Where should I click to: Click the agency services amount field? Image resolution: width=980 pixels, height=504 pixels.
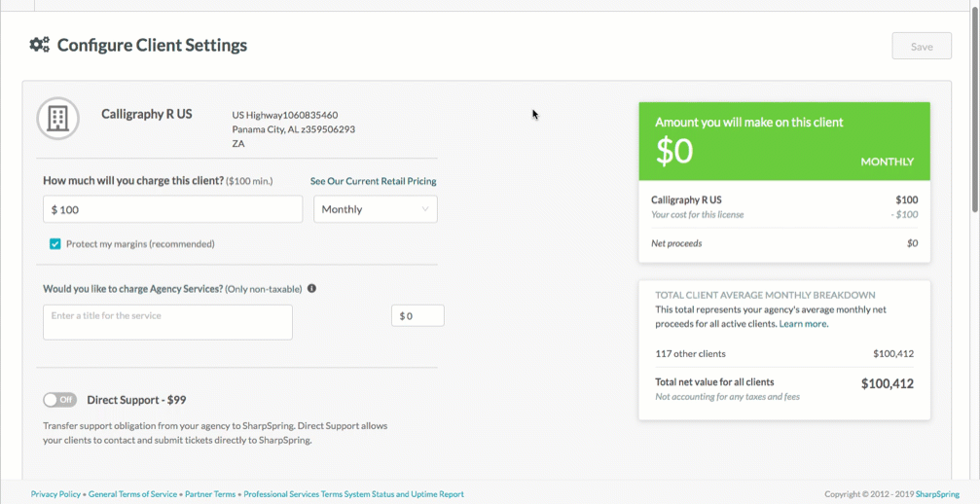417,315
